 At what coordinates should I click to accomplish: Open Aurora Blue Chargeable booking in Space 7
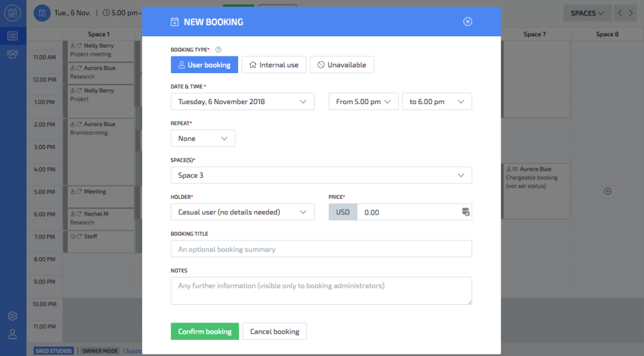click(537, 191)
